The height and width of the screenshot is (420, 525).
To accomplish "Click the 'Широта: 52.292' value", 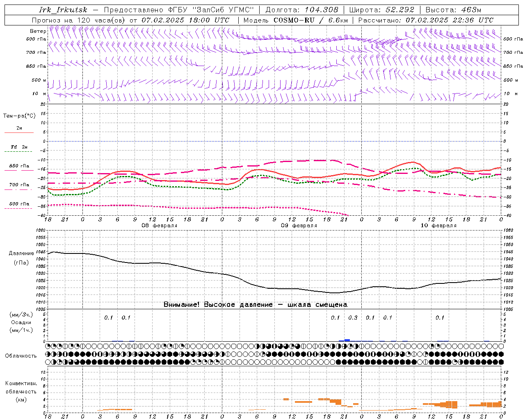I will point(382,10).
